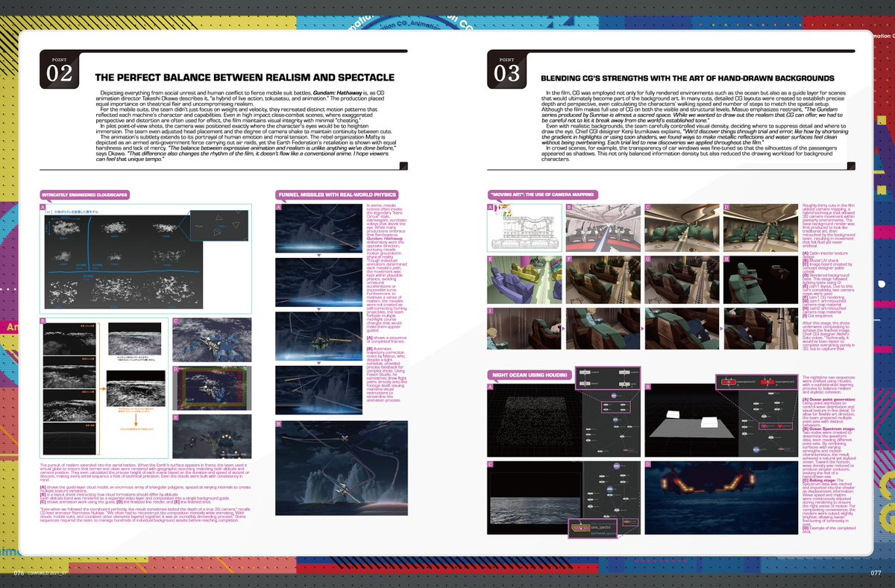Open camera mapping image D, the rendered background base

click(x=761, y=228)
